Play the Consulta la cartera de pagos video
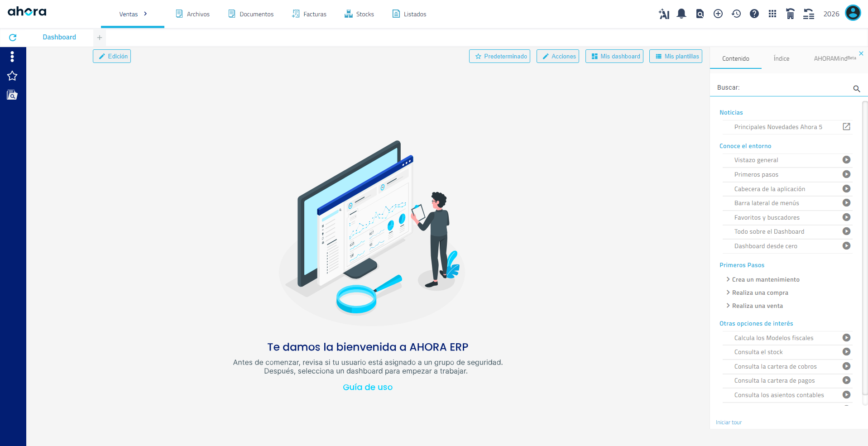The width and height of the screenshot is (868, 446). [846, 380]
